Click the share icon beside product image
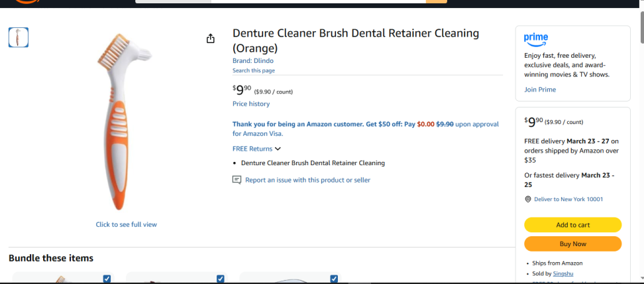 coord(211,38)
